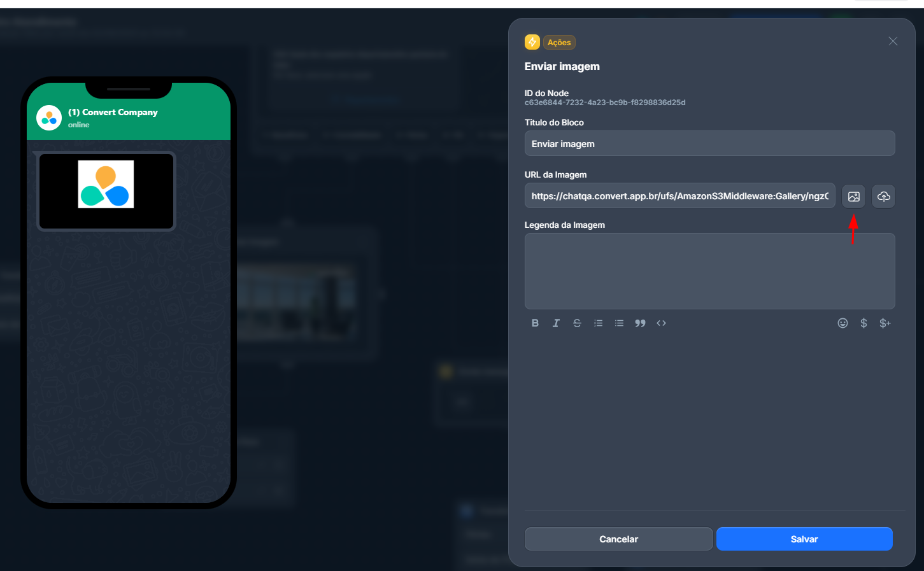Image resolution: width=924 pixels, height=571 pixels.
Task: Insert variable using dollar icon
Action: [x=864, y=323]
